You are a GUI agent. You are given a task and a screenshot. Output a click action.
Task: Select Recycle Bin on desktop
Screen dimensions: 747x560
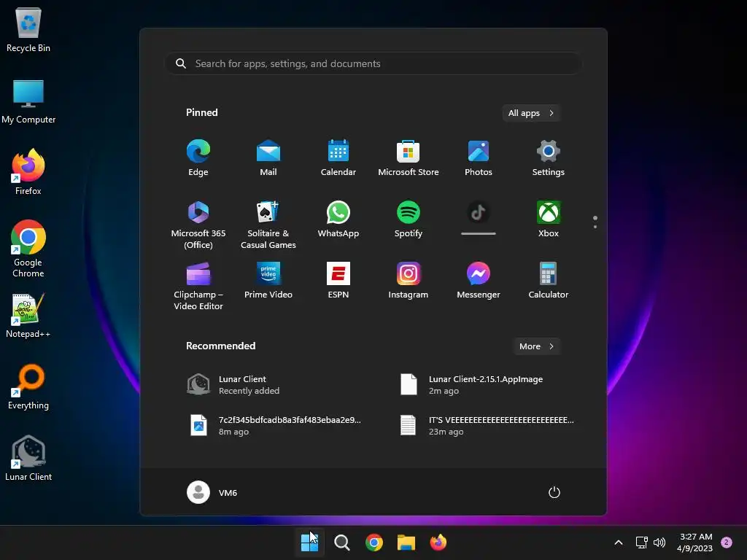[x=28, y=29]
